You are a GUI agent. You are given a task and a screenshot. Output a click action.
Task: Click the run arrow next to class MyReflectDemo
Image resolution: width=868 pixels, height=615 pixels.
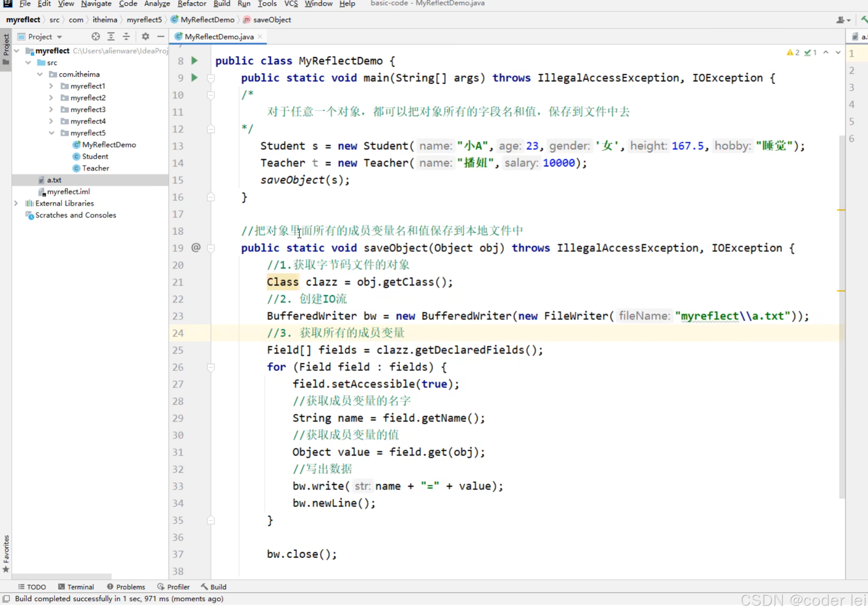194,61
